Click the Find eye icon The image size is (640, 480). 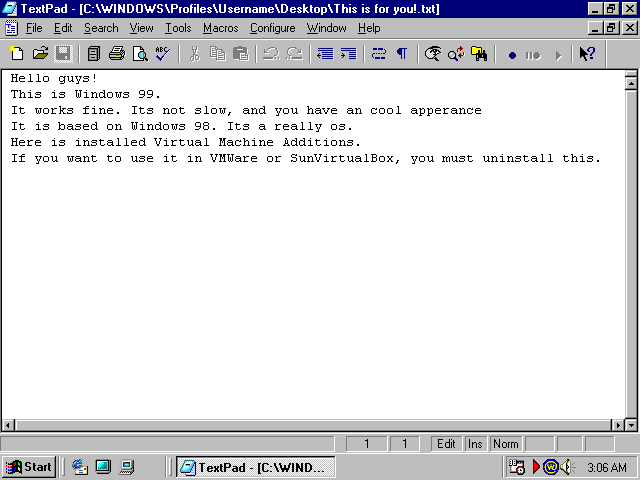point(433,53)
